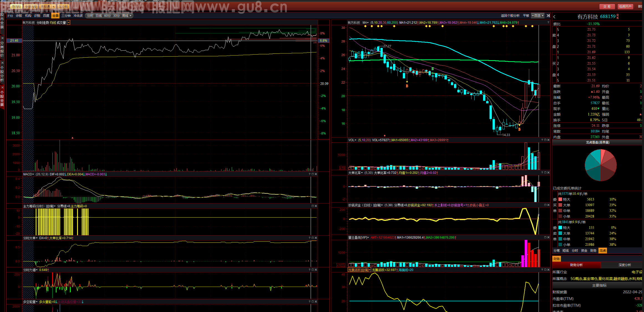Maximize the 抄底资金 indicator panel

pos(545,205)
